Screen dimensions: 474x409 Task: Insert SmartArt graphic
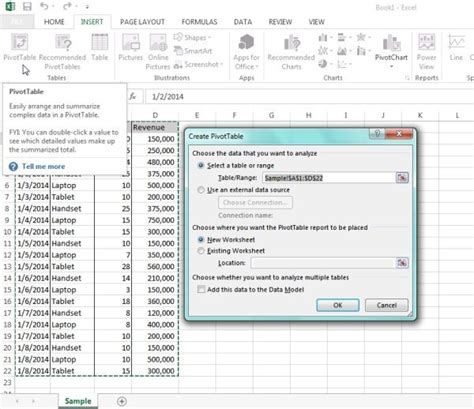pyautogui.click(x=193, y=51)
